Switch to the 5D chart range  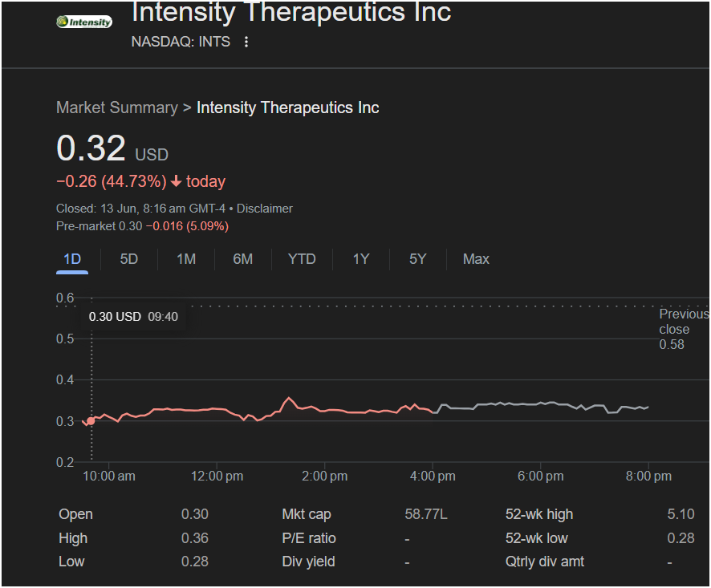pos(128,259)
